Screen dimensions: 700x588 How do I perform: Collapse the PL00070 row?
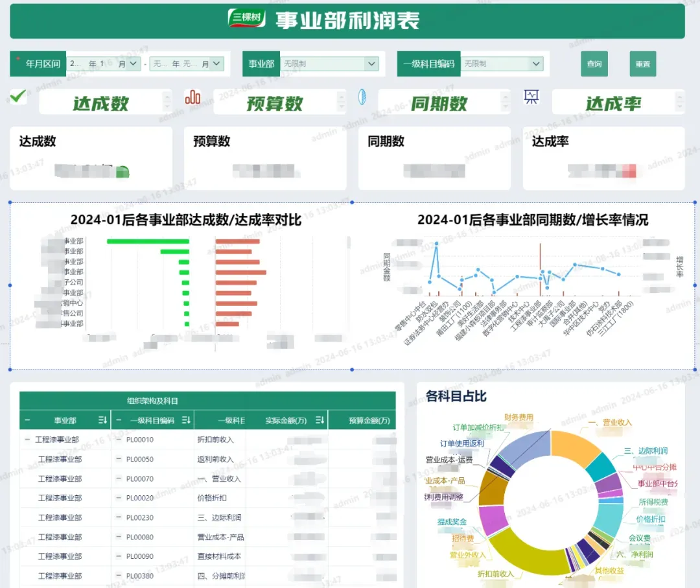(119, 478)
